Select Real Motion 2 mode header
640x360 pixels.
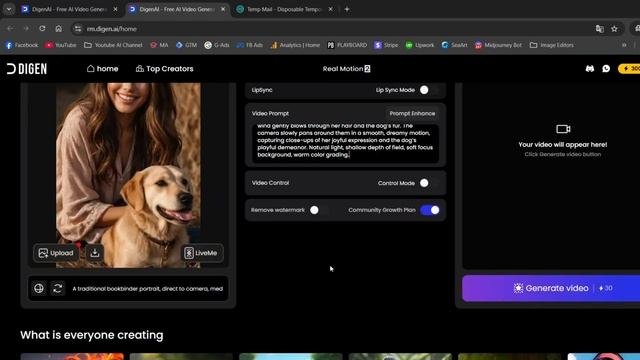click(346, 69)
